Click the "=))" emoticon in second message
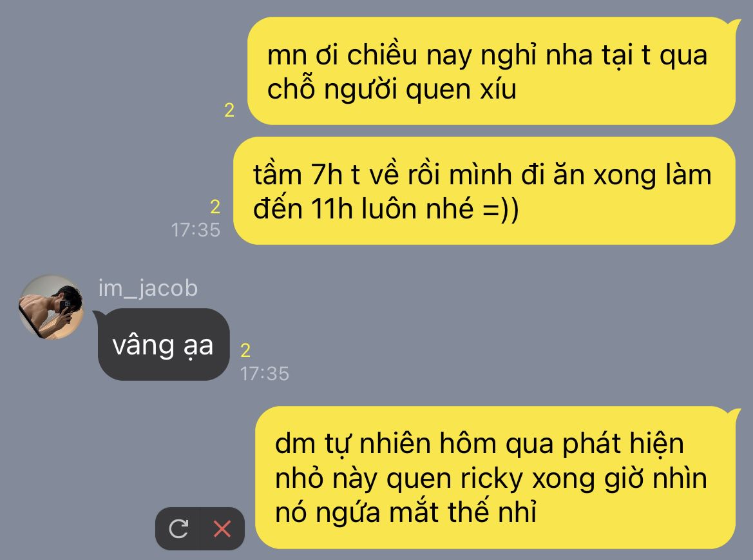Screen dimensions: 753x560 pos(500,209)
